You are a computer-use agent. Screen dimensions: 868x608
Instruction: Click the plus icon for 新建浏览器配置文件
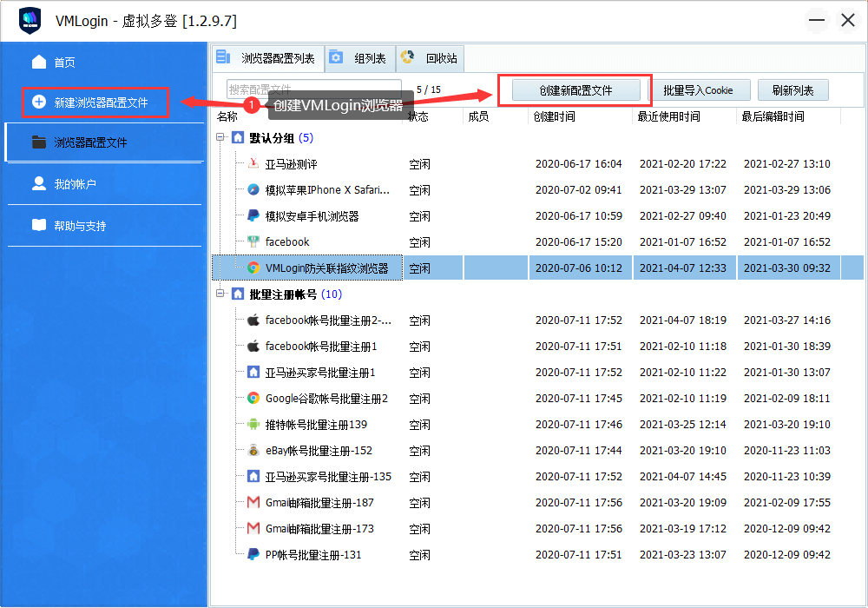(39, 102)
